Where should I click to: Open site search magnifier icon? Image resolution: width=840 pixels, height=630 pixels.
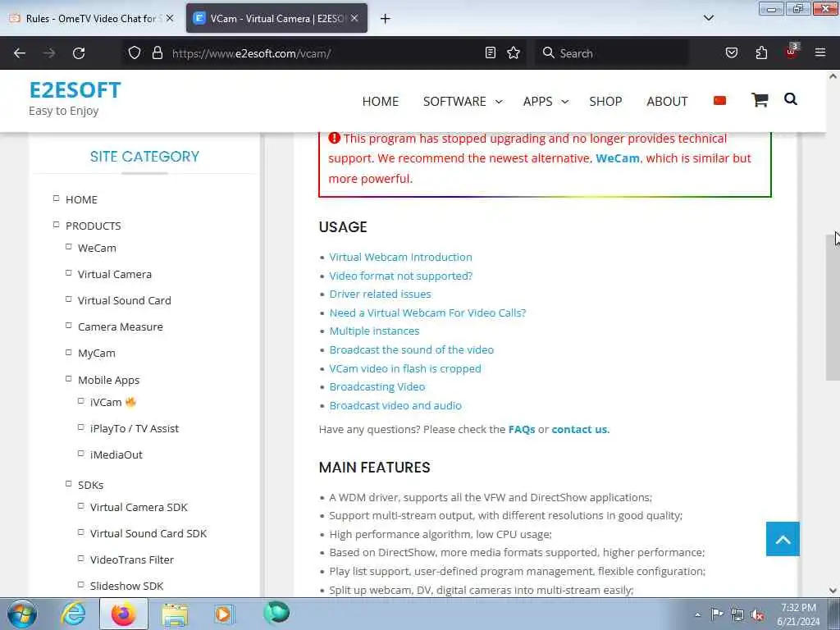(x=791, y=99)
